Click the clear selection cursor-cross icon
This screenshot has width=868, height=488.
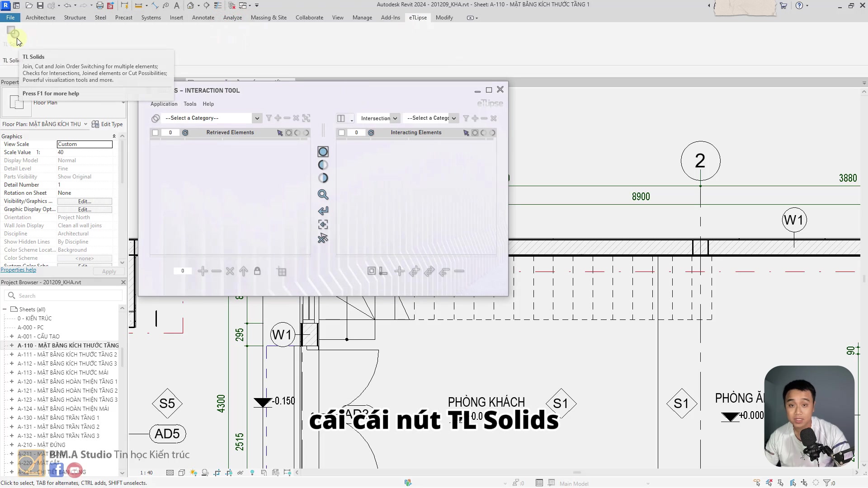(323, 239)
